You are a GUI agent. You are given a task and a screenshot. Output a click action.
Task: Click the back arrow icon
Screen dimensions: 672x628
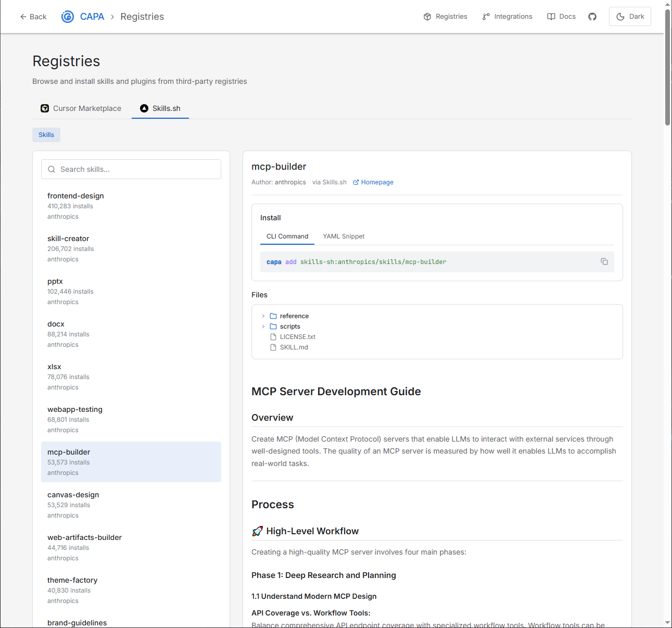(23, 17)
